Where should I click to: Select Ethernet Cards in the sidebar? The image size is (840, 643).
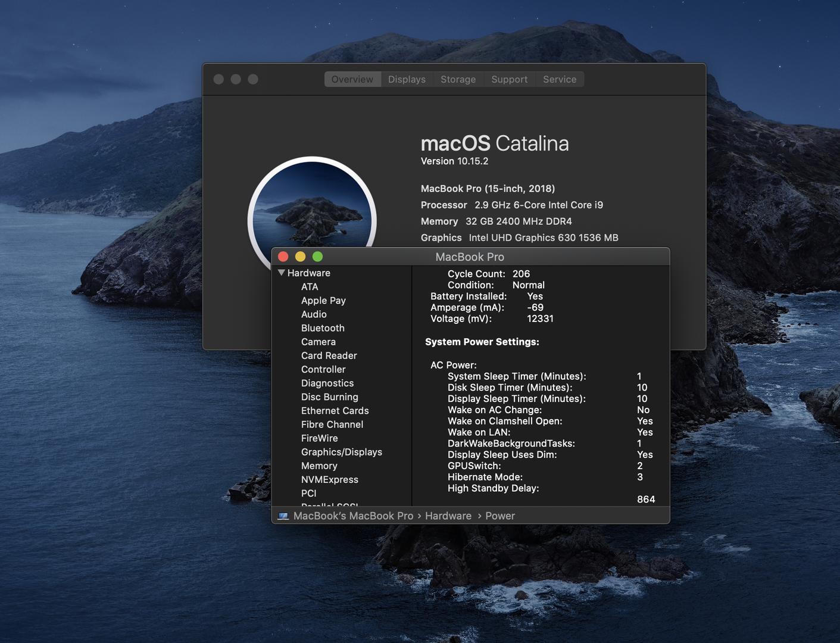pos(335,411)
